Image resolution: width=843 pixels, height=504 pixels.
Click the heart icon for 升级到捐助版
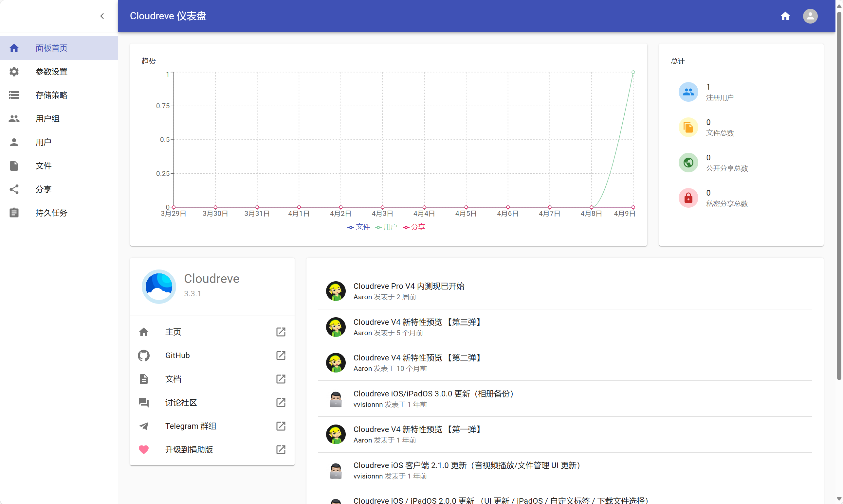tap(144, 449)
